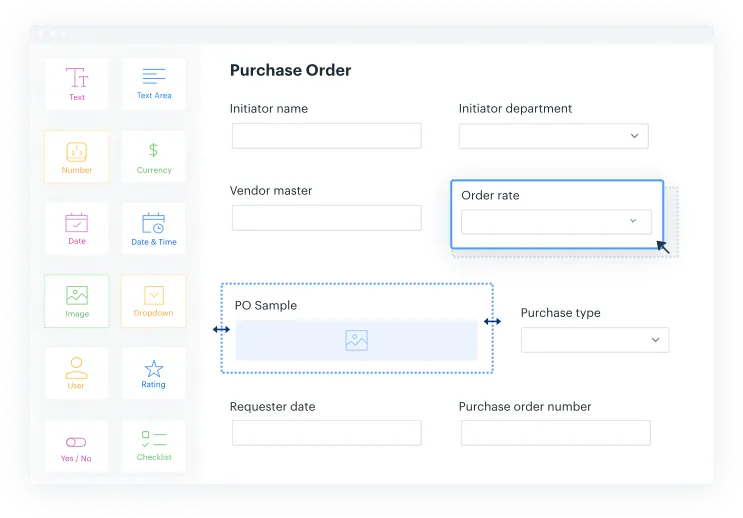Click the Purchase order number label

525,407
